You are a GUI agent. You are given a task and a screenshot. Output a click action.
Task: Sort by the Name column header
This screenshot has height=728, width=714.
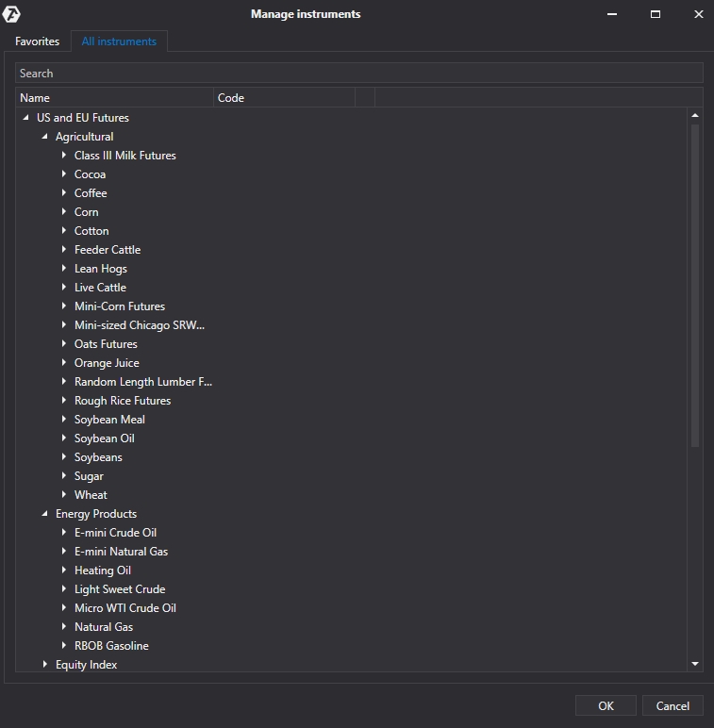coord(113,97)
